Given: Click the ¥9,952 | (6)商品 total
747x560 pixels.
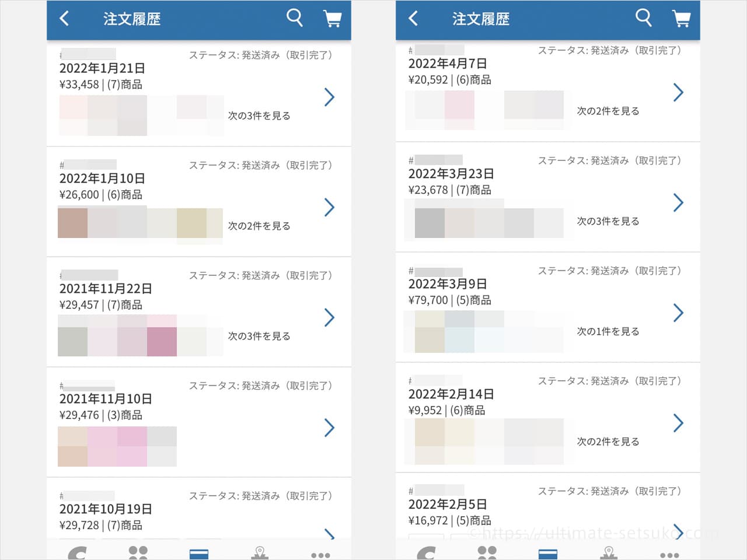Looking at the screenshot, I should click(447, 411).
